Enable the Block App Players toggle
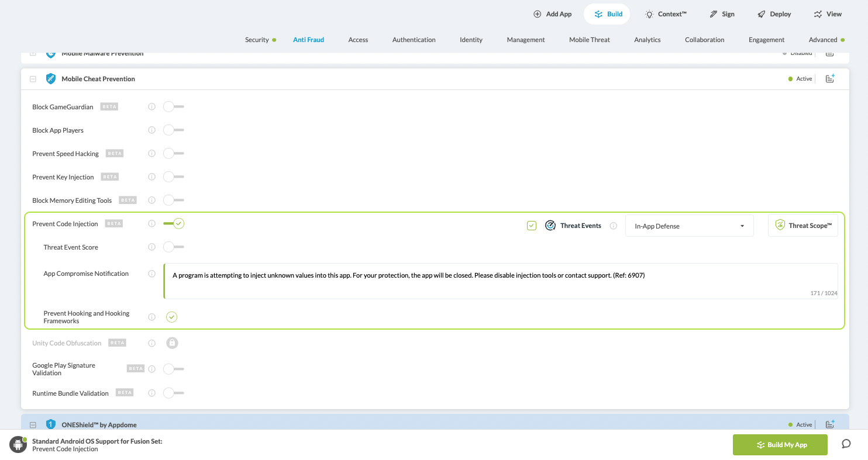Screen dimensions: 868x460 (x=174, y=130)
